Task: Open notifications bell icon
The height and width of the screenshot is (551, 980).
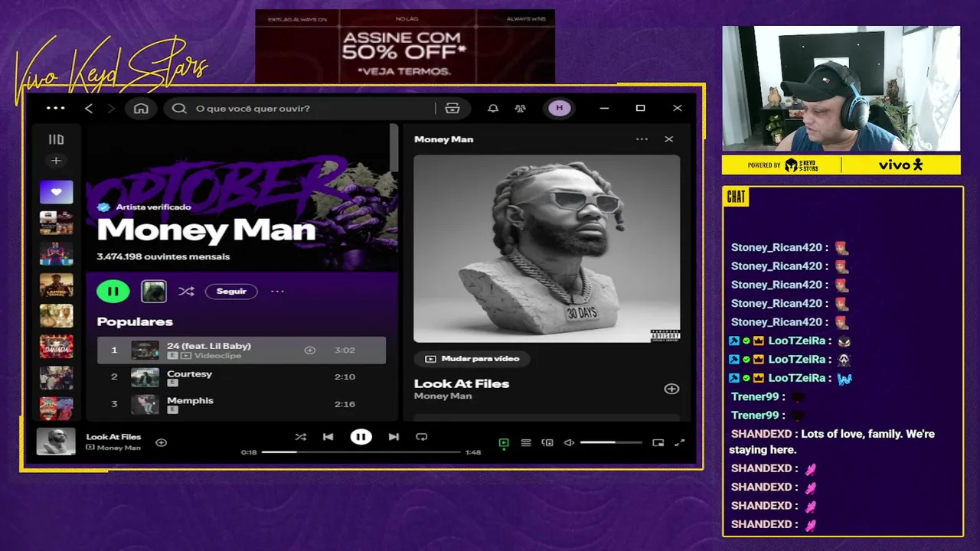Action: [493, 108]
